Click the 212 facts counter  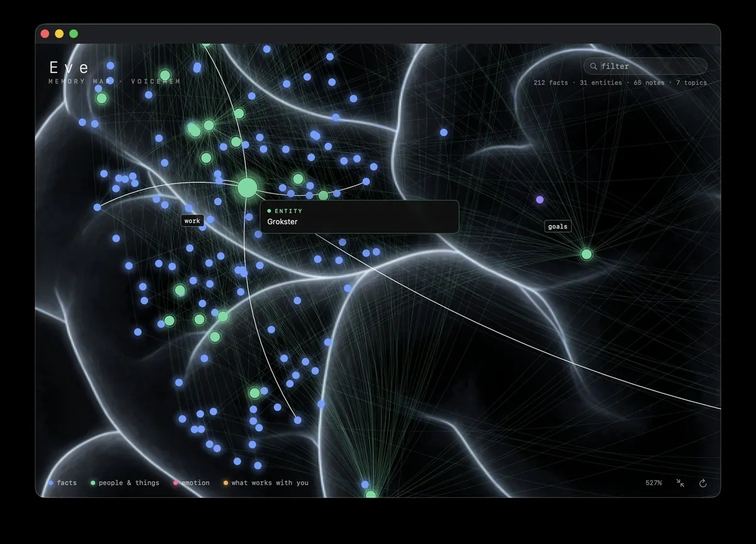[x=551, y=83]
